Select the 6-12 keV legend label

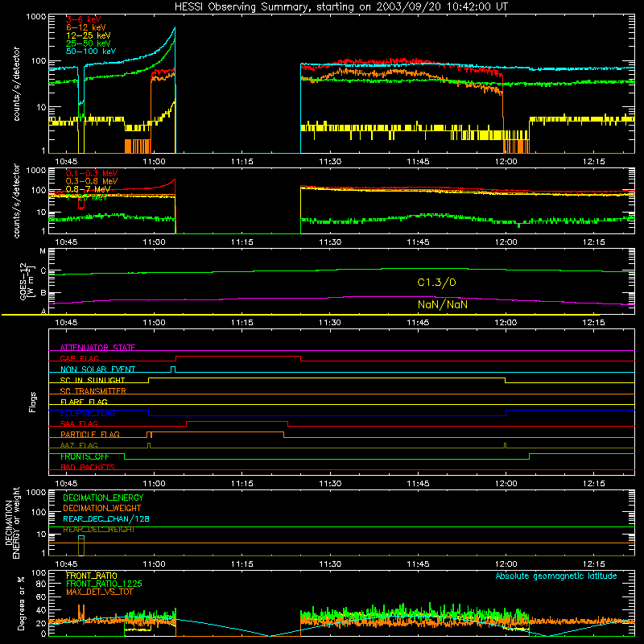[x=85, y=27]
